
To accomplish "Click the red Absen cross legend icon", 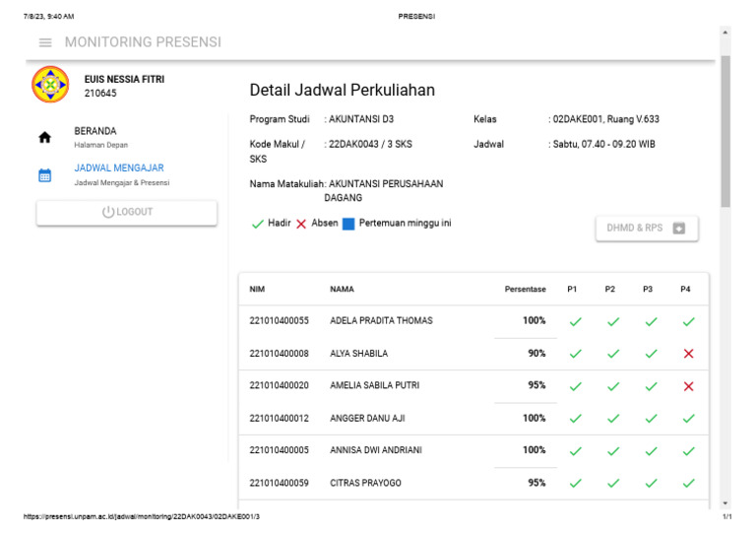I will 301,224.
